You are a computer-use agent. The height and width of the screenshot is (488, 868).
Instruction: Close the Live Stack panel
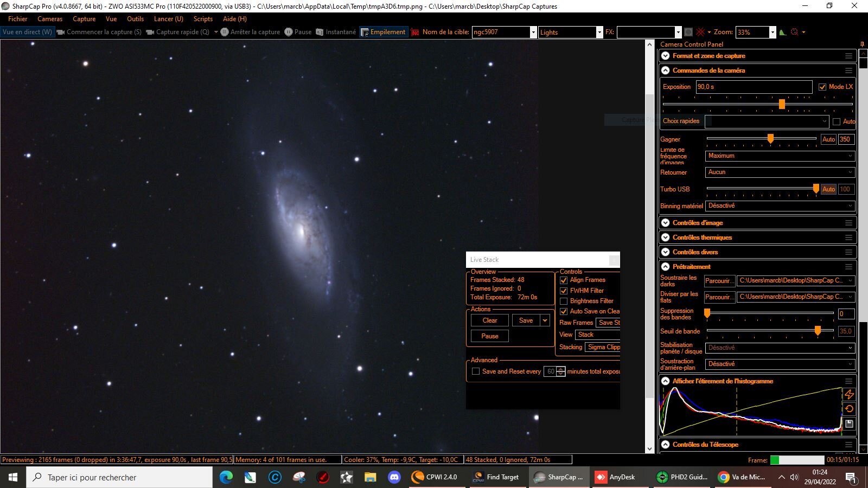click(614, 260)
